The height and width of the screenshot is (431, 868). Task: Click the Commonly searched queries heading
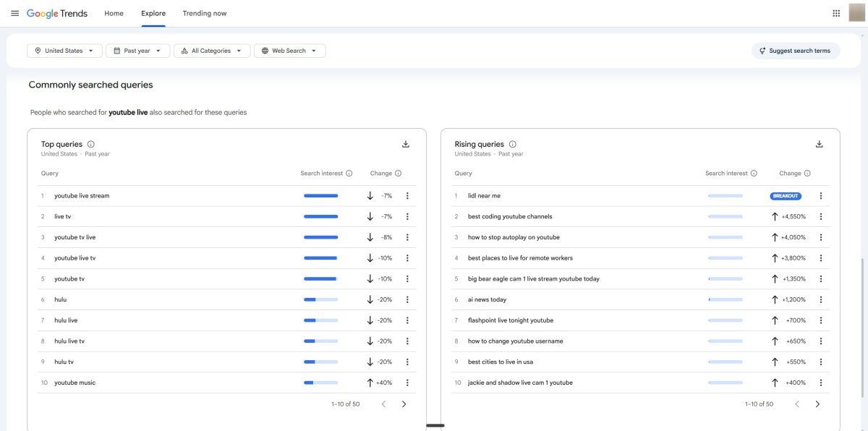(90, 85)
